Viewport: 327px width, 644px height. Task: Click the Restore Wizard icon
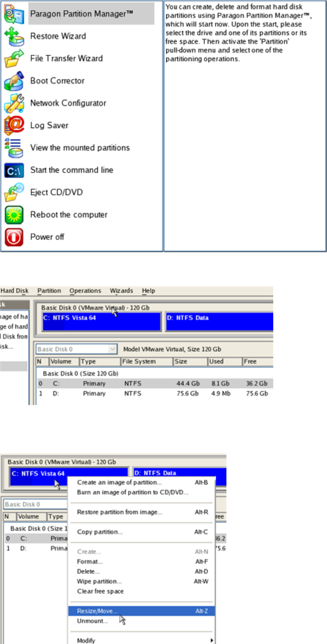(x=14, y=36)
